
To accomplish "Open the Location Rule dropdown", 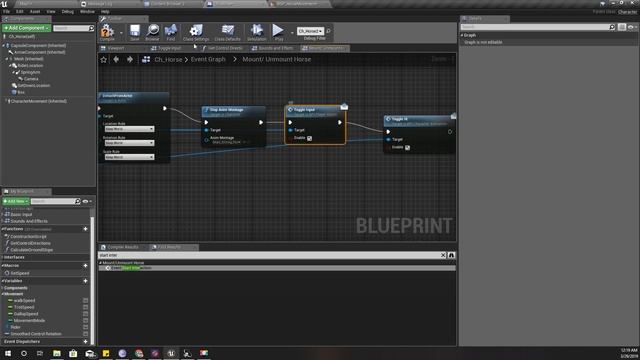I will (x=129, y=129).
